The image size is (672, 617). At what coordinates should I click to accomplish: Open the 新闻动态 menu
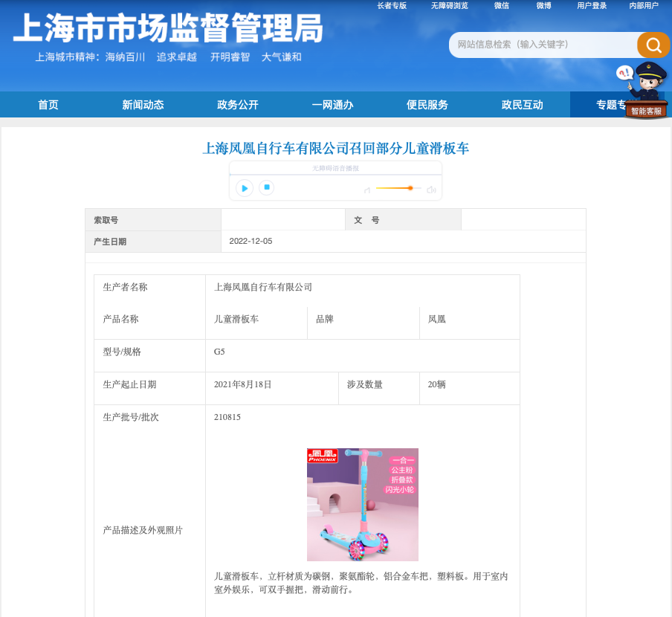[143, 105]
